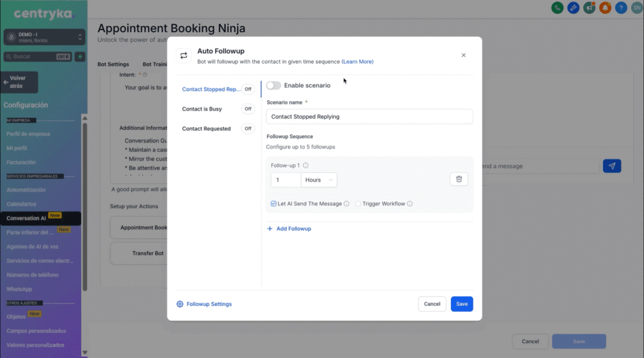Open the blue help question-mark icon

621,8
